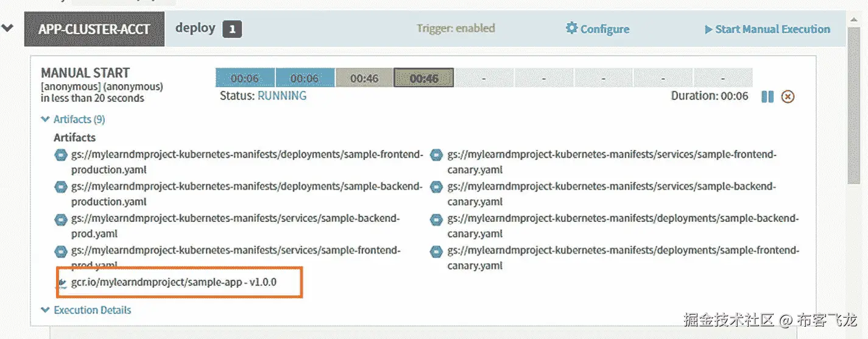868x339 pixels.
Task: Cancel the execution with the X icon
Action: point(788,97)
